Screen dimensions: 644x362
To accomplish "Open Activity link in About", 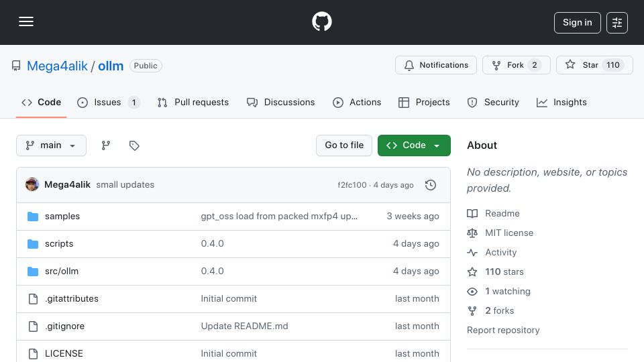I will coord(500,253).
